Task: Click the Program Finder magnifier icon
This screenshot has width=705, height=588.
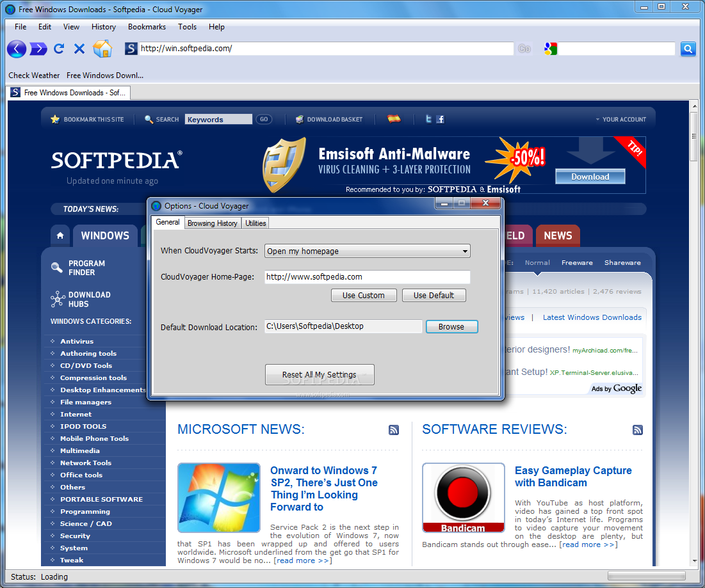Action: pos(56,267)
